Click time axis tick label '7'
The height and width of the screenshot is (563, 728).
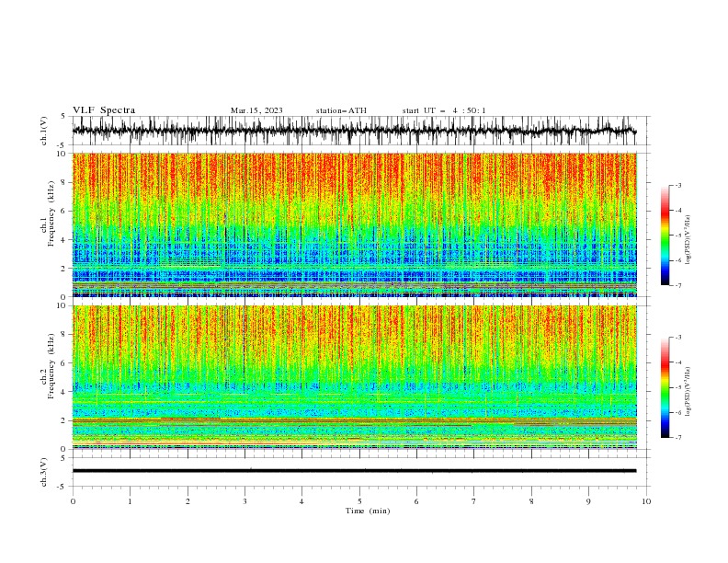tap(474, 501)
